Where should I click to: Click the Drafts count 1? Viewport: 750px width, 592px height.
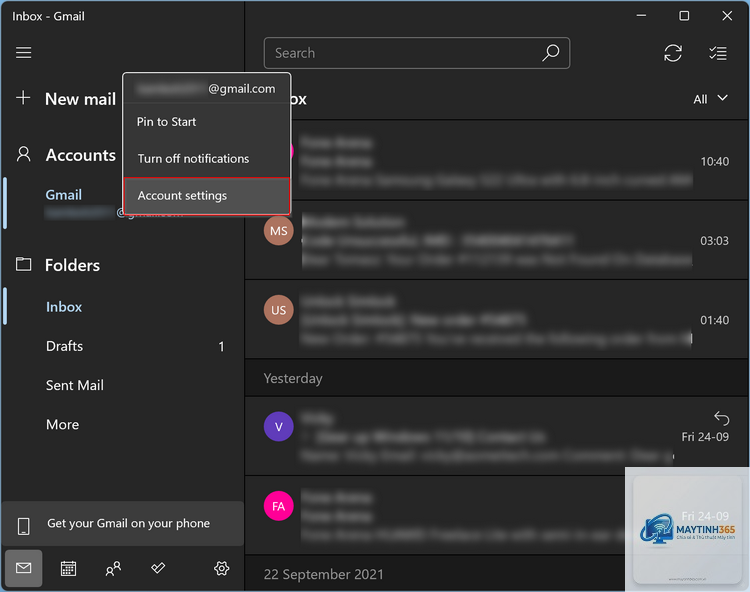[x=221, y=346]
